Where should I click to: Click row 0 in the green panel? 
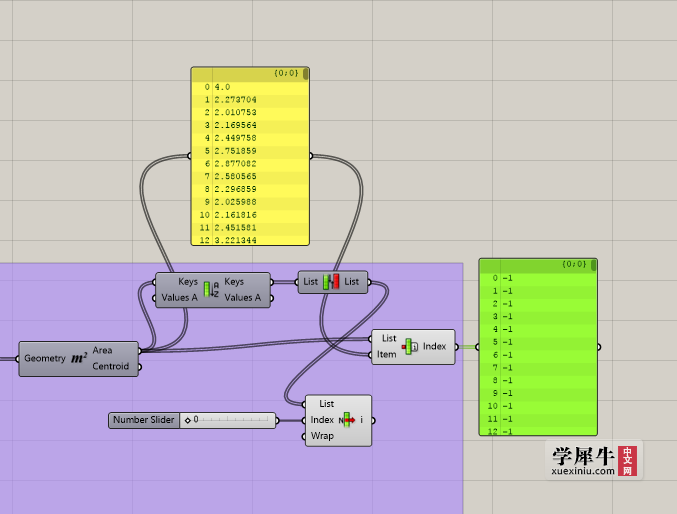538,278
